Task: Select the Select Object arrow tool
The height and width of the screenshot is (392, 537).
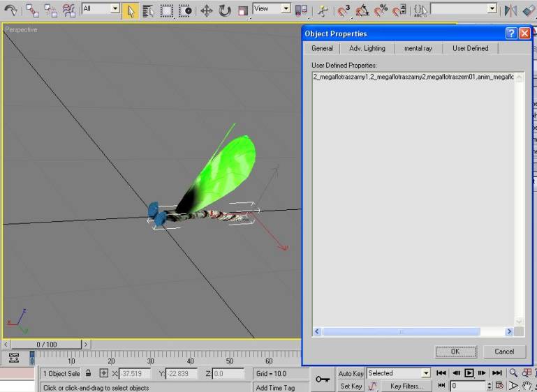Action: (x=130, y=10)
